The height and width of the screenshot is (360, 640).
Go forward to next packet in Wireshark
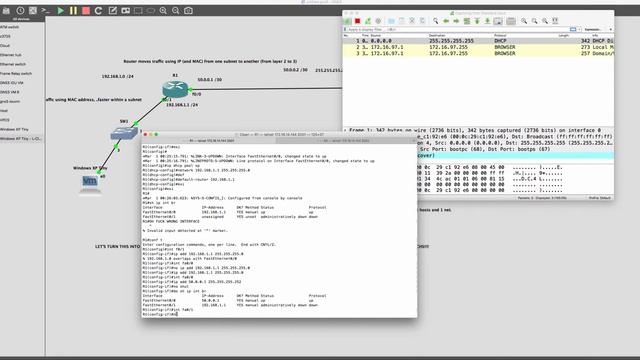456,21
